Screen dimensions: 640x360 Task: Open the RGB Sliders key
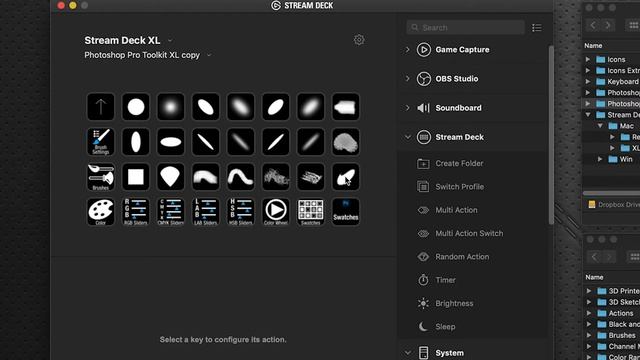[x=136, y=212]
